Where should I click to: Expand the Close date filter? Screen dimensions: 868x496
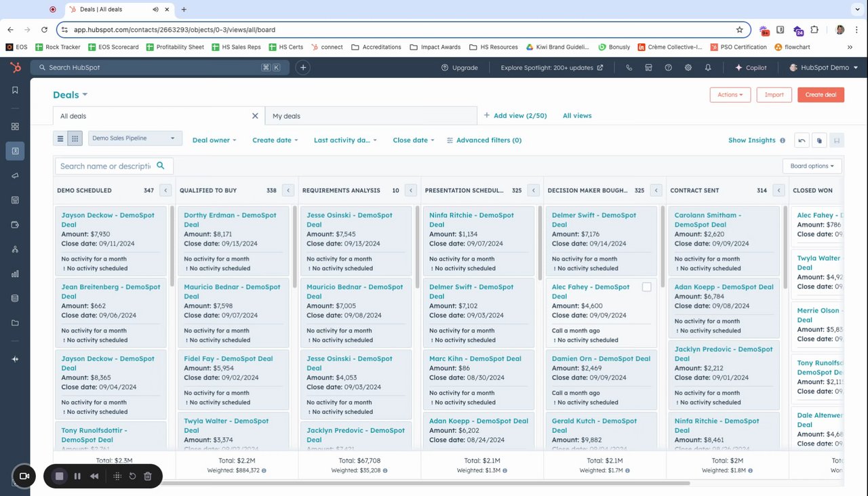(x=414, y=140)
